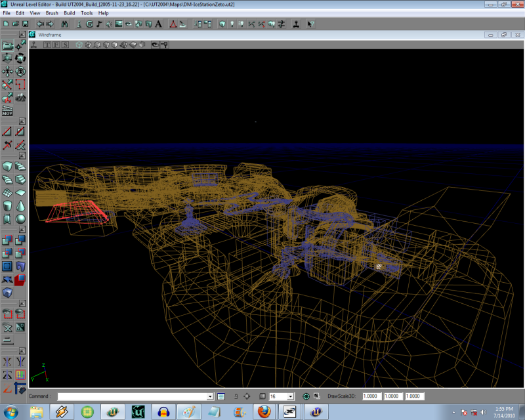Save the map with the floppy icon
The width and height of the screenshot is (525, 420).
(25, 24)
